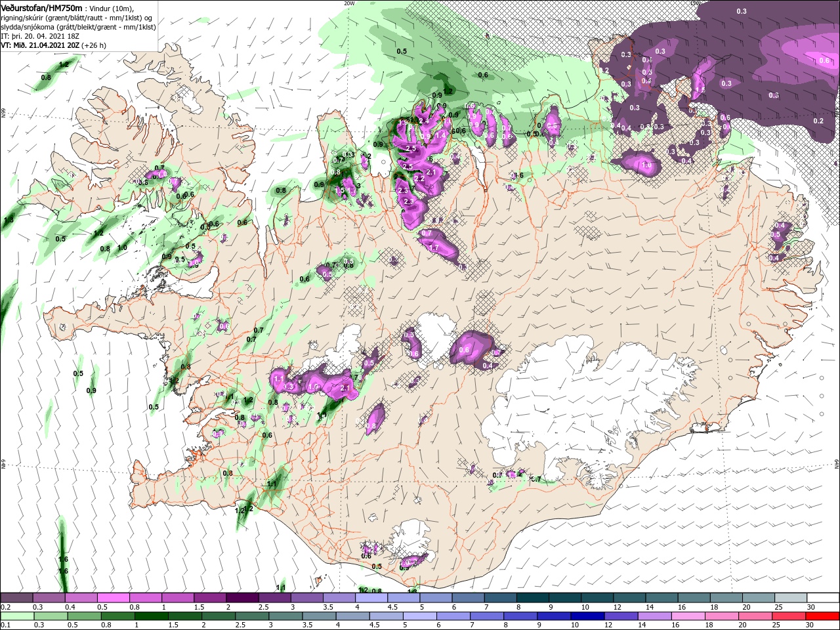840x630 pixels.
Task: Pick the 0.3 light green rain-scale swatch
Action: (x=51, y=616)
